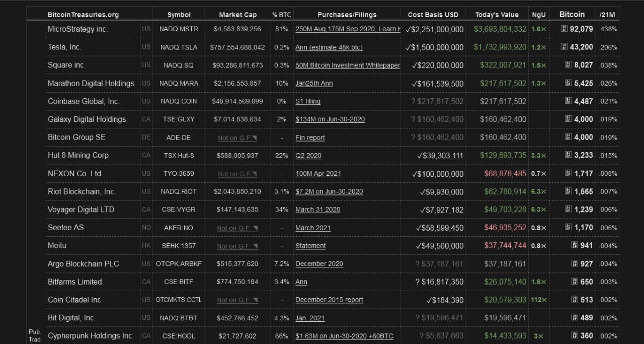The image size is (644, 344).
Task: Click 'Not on G.F.' for NEXON Co. Ltd
Action: tap(237, 174)
